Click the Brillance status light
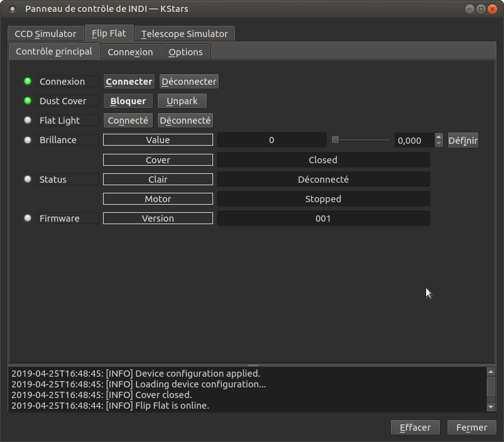504x442 pixels. coord(28,140)
